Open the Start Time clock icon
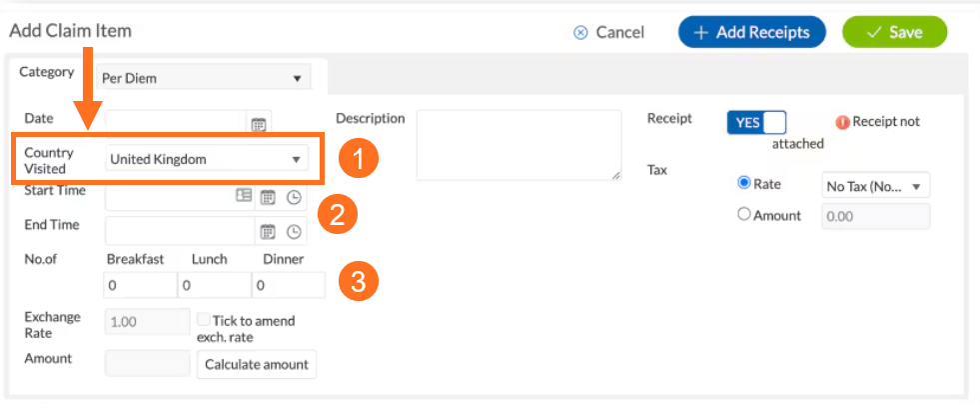This screenshot has width=980, height=408. tap(294, 197)
